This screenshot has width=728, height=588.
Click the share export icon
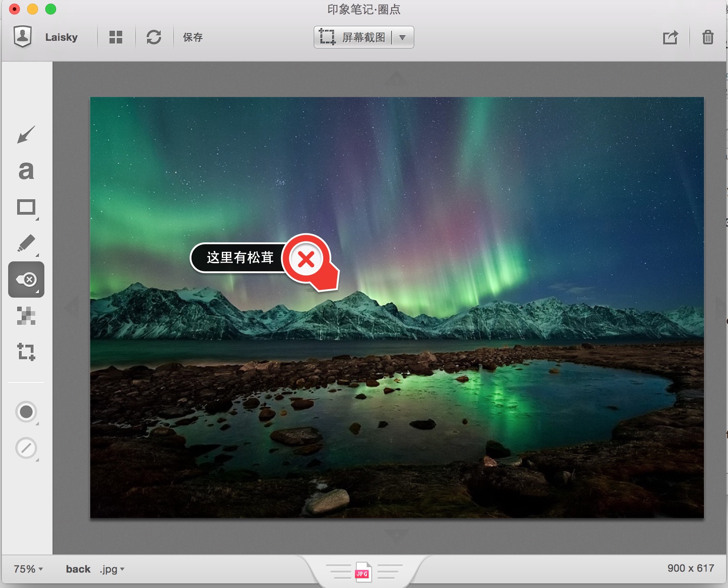pos(670,37)
